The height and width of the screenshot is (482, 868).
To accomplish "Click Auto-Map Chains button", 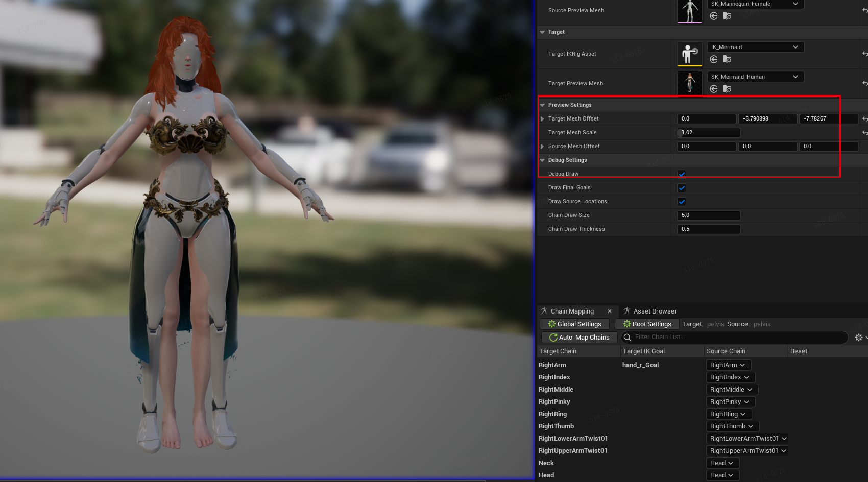I will tap(580, 337).
